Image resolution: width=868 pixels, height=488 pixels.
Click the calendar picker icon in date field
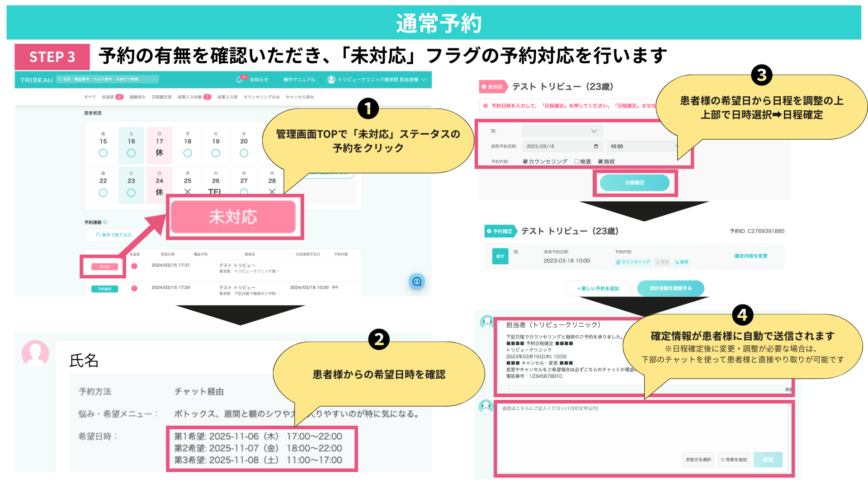click(596, 146)
